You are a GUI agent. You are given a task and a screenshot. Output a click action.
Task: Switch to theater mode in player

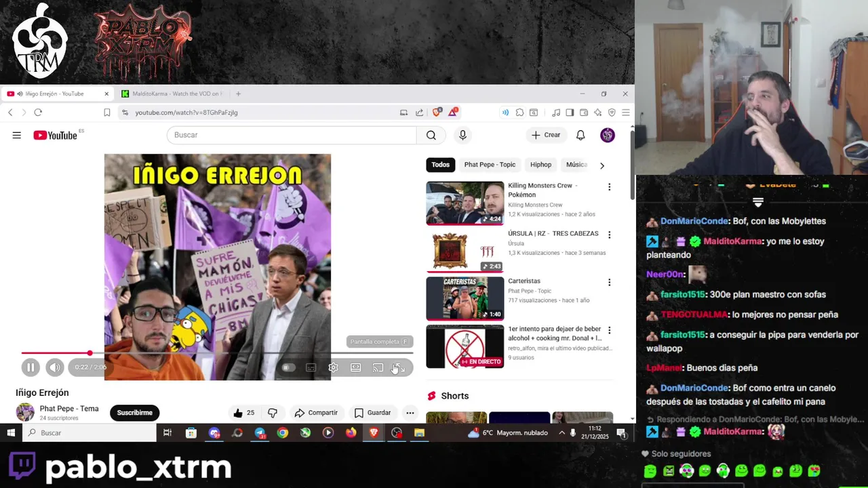355,367
